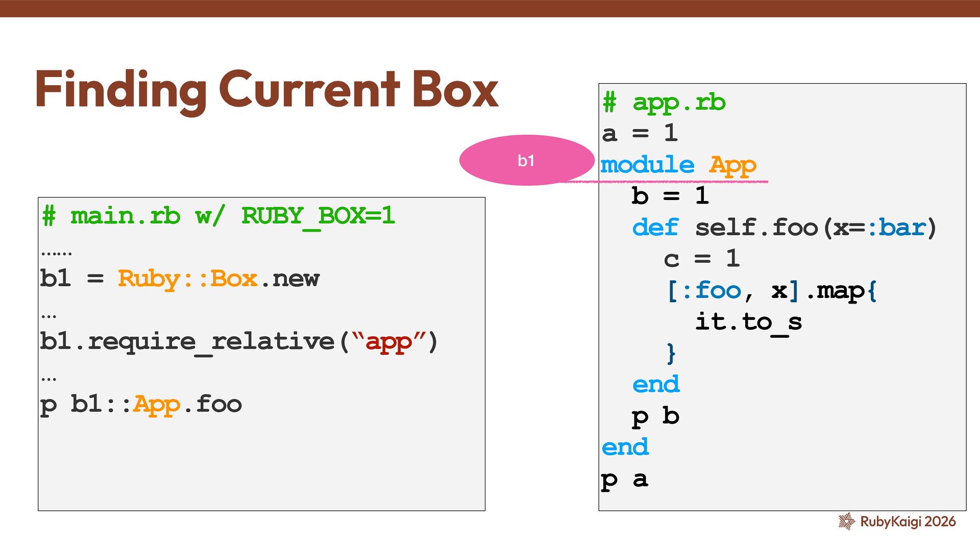Image resolution: width=980 pixels, height=551 pixels.
Task: Click the RubyKaigi 2026 logo icon
Action: point(846,521)
